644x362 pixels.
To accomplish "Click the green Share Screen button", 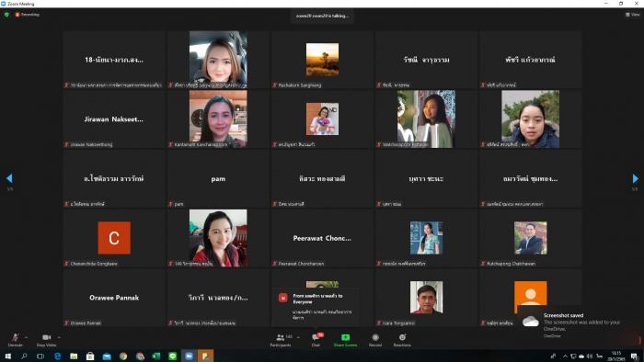I will coord(345,340).
